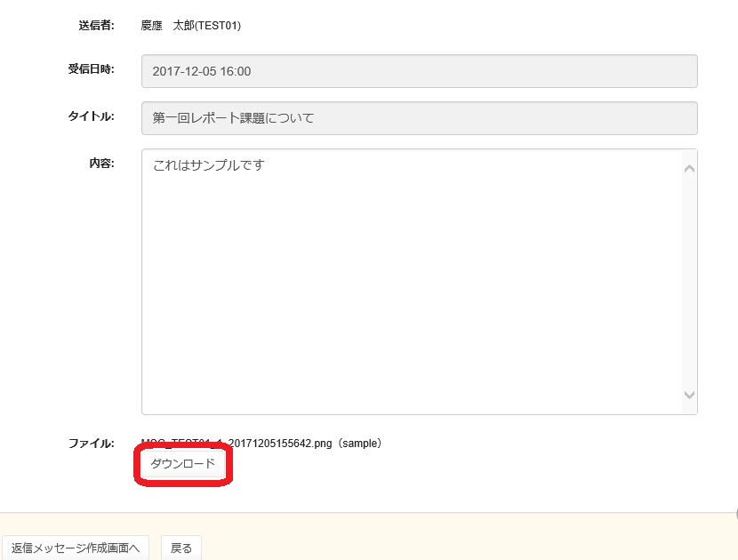This screenshot has width=738, height=560.
Task: Click the ダウンロード button
Action: click(x=182, y=464)
